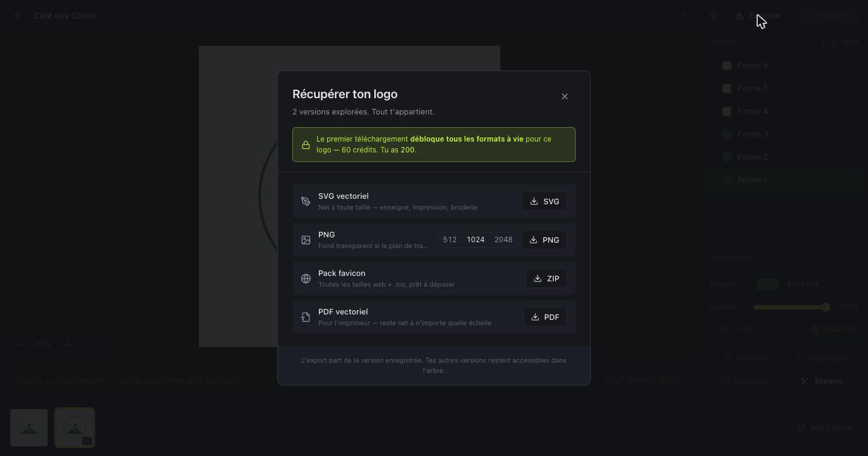The width and height of the screenshot is (868, 456).
Task: Click the pen icon beside SVG vectoriel
Action: pyautogui.click(x=306, y=201)
